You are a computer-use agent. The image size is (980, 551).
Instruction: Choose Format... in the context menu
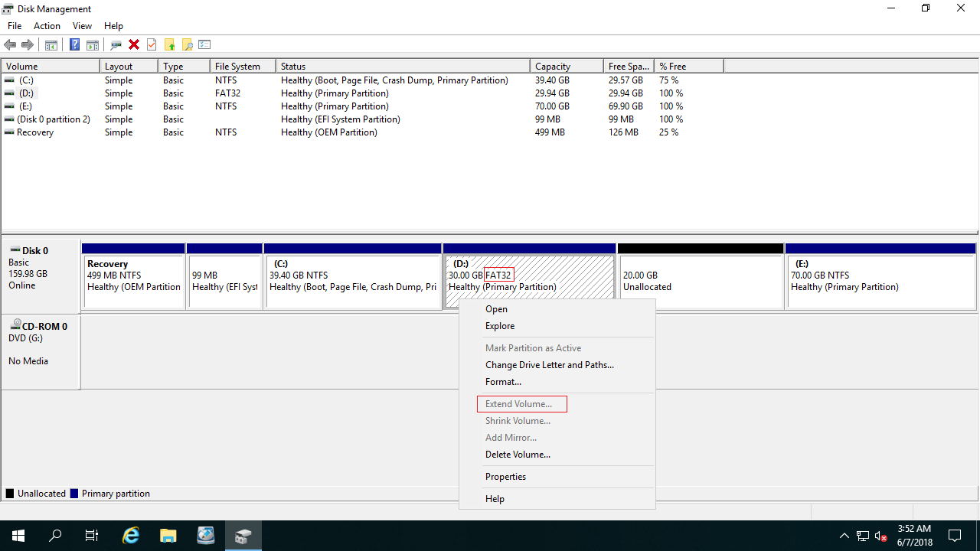pyautogui.click(x=557, y=382)
